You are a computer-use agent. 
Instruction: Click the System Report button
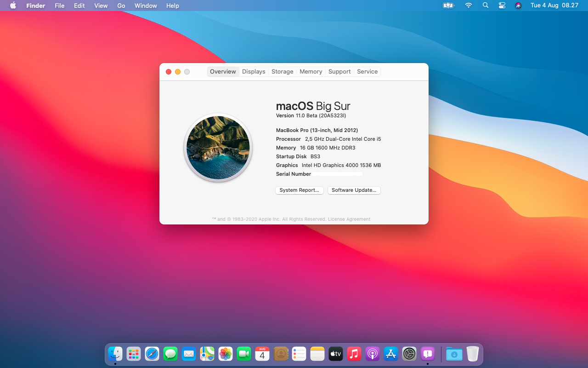click(300, 190)
